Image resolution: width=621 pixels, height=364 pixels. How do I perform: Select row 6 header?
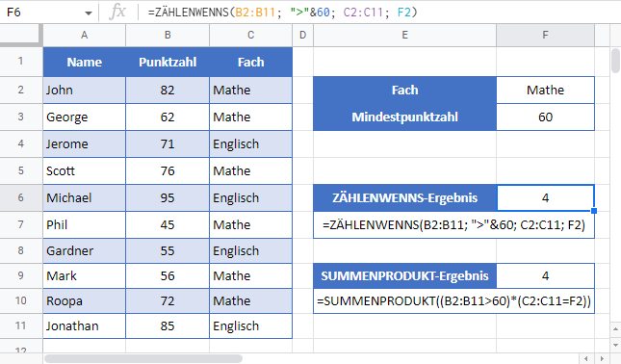[x=20, y=197]
